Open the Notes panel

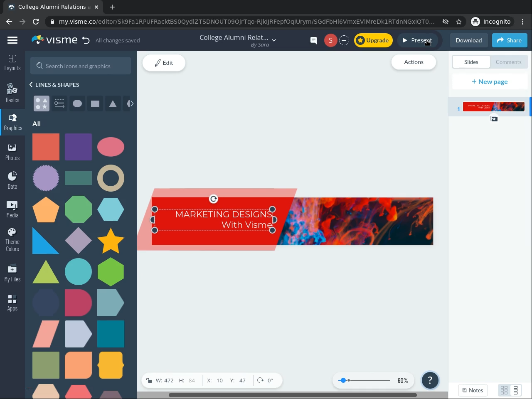[473, 390]
